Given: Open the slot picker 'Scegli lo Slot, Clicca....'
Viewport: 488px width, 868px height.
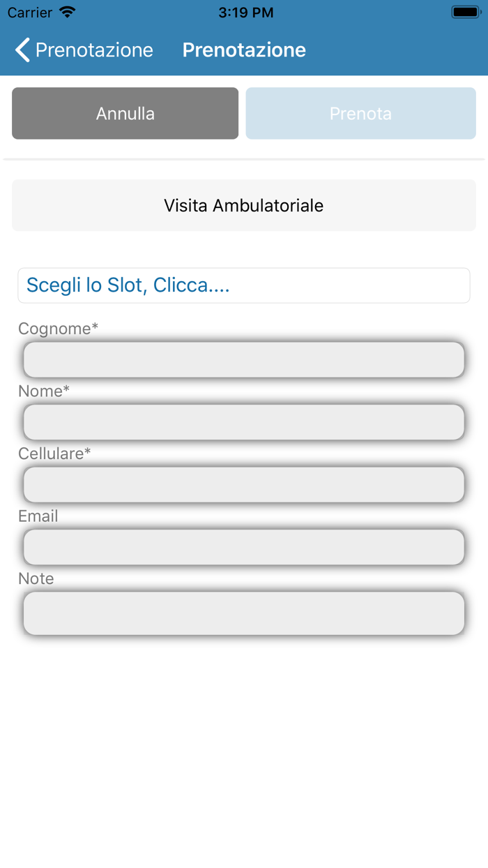Looking at the screenshot, I should pos(244,285).
